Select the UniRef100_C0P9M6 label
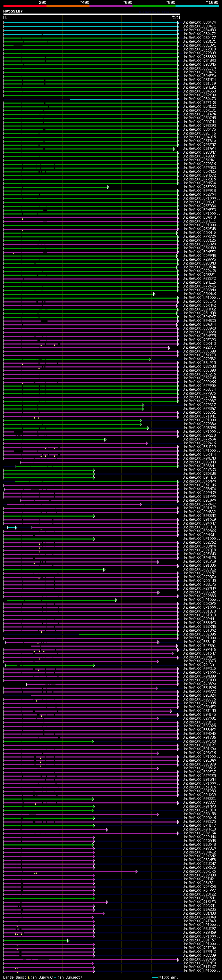222x980 pixels. pos(199,256)
